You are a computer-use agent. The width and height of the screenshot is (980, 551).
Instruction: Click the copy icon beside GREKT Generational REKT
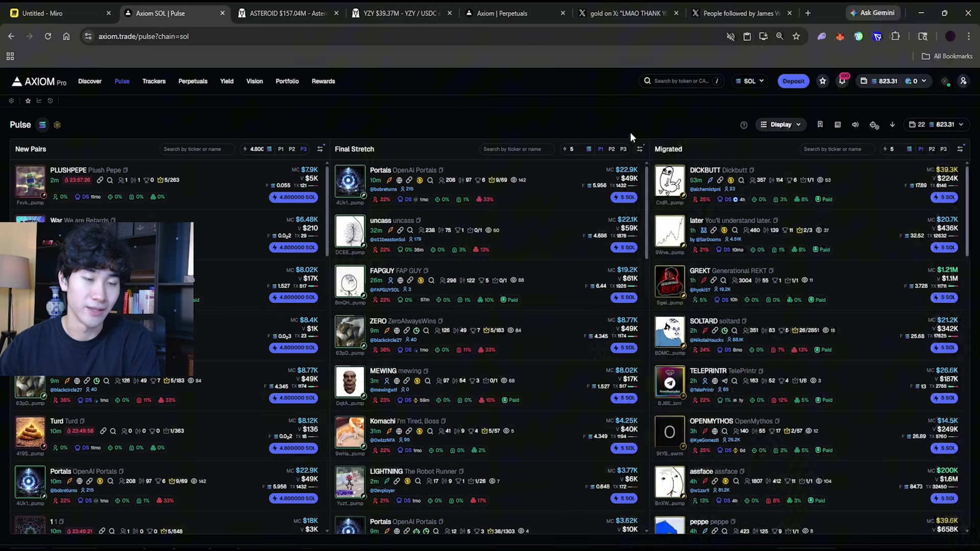(771, 271)
